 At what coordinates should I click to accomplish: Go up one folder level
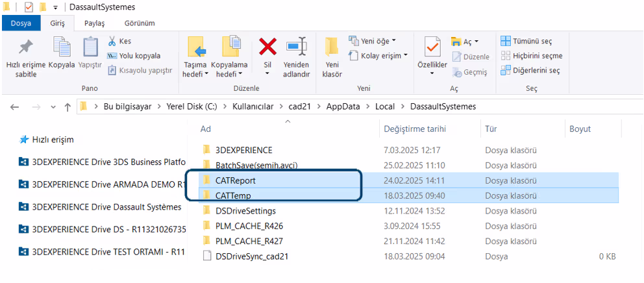click(68, 107)
